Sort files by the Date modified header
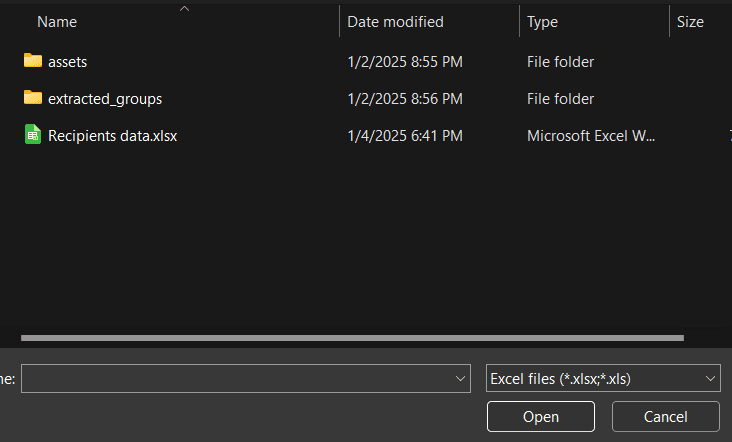This screenshot has height=442, width=732. [395, 22]
